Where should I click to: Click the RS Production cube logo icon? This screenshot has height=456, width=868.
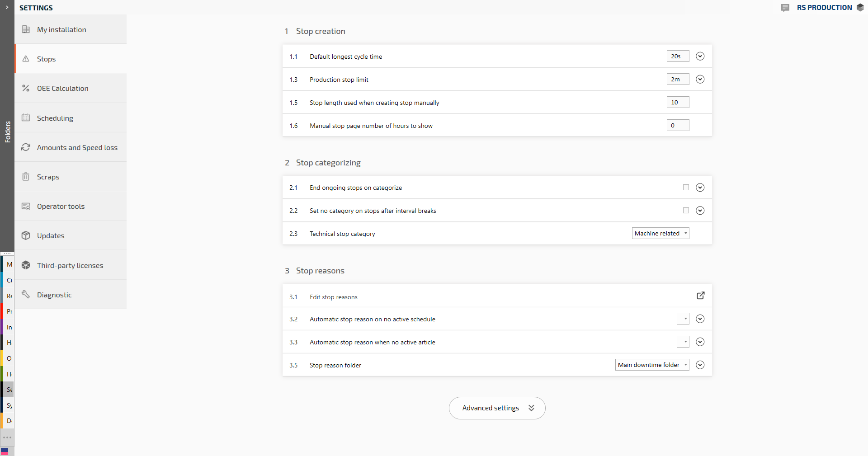(860, 7)
